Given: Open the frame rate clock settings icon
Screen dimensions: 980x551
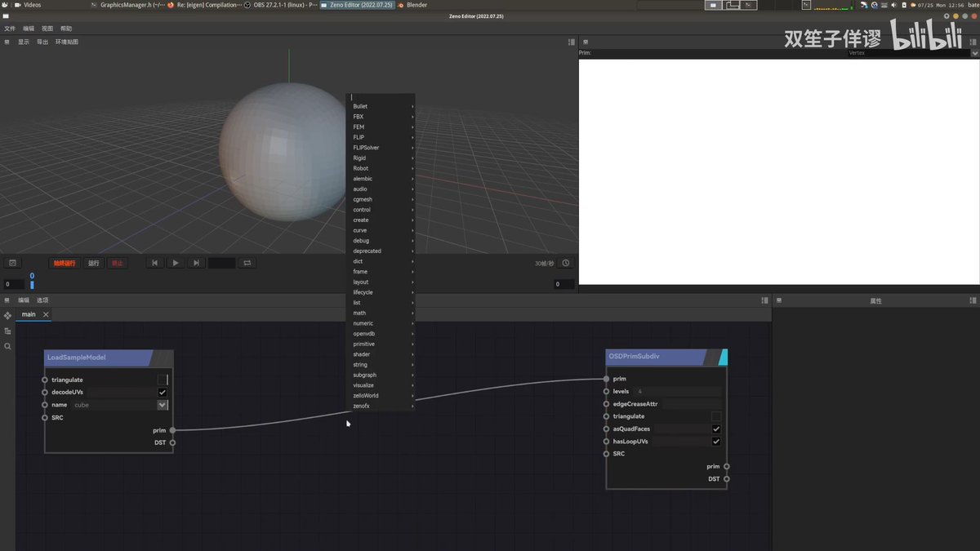Looking at the screenshot, I should tap(566, 263).
